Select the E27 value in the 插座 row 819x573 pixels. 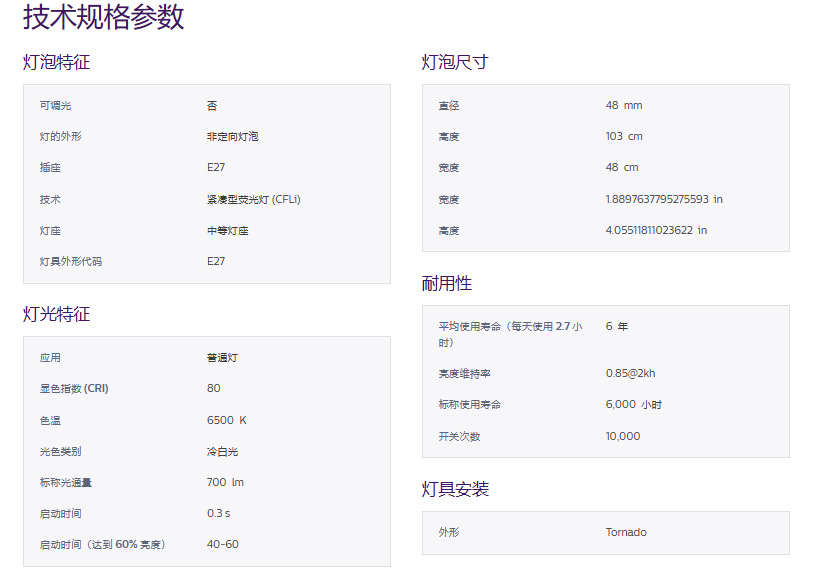point(216,167)
